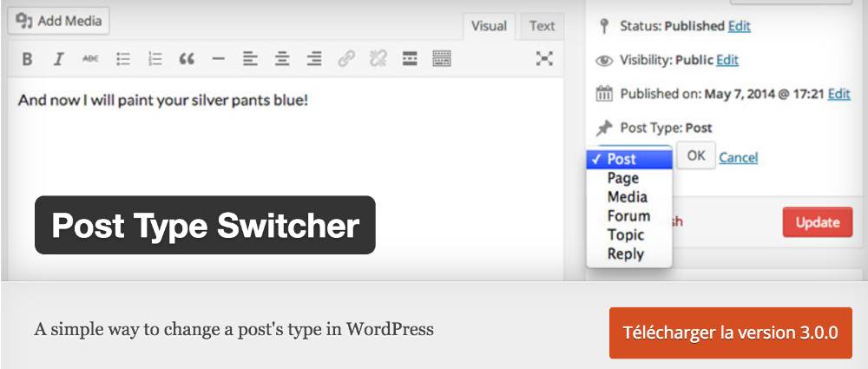Click the calendar icon beside Published on
868x369 pixels.
(x=604, y=94)
